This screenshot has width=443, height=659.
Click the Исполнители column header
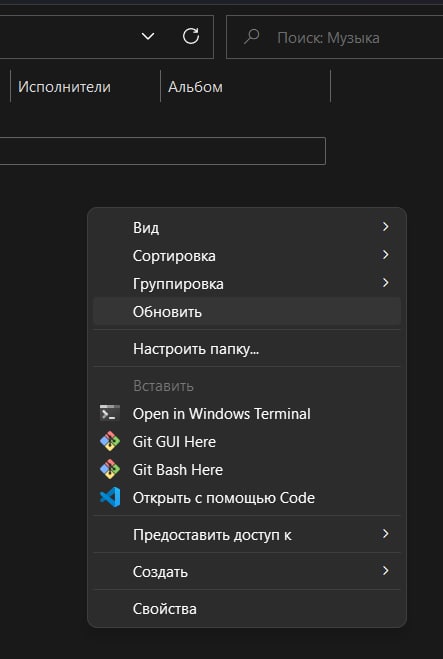86,87
